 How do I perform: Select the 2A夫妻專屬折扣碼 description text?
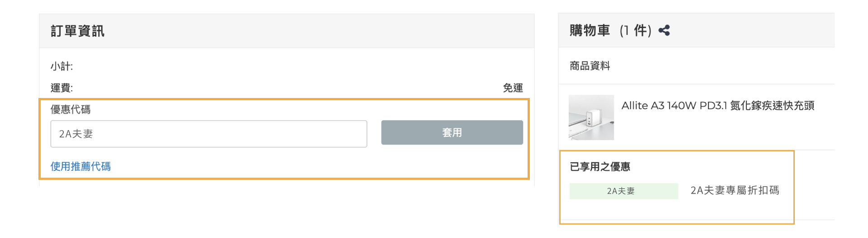pos(735,191)
